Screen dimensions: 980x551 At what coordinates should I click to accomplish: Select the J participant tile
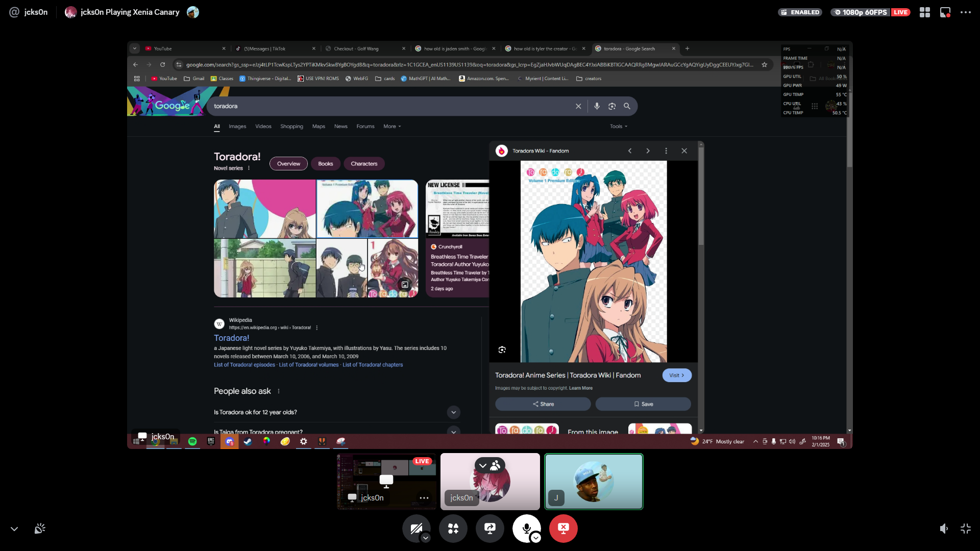594,482
